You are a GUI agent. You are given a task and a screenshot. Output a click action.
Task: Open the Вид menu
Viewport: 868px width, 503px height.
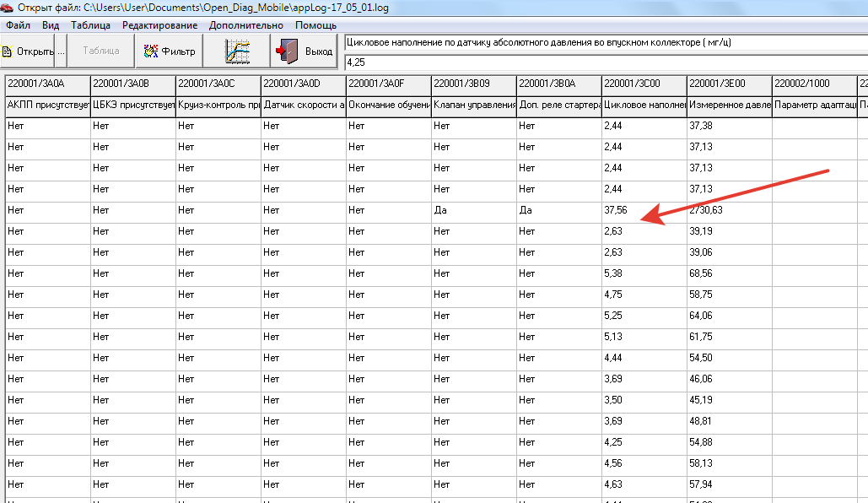point(51,25)
